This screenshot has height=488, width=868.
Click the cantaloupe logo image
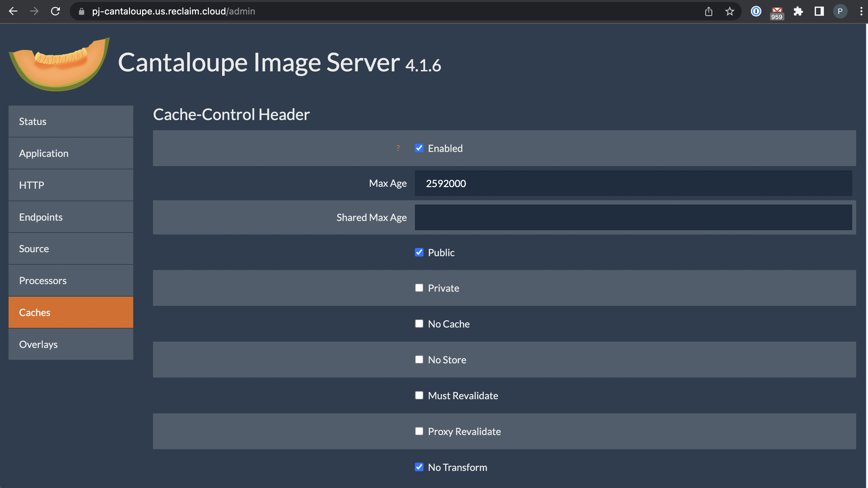pos(59,64)
